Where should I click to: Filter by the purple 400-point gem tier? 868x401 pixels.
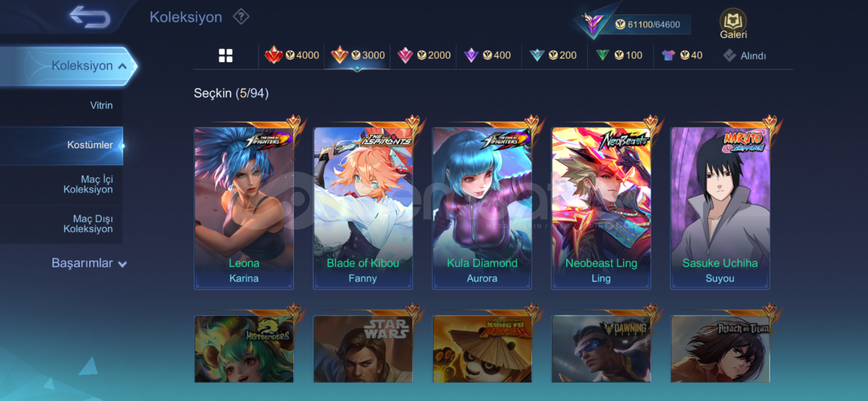click(488, 55)
